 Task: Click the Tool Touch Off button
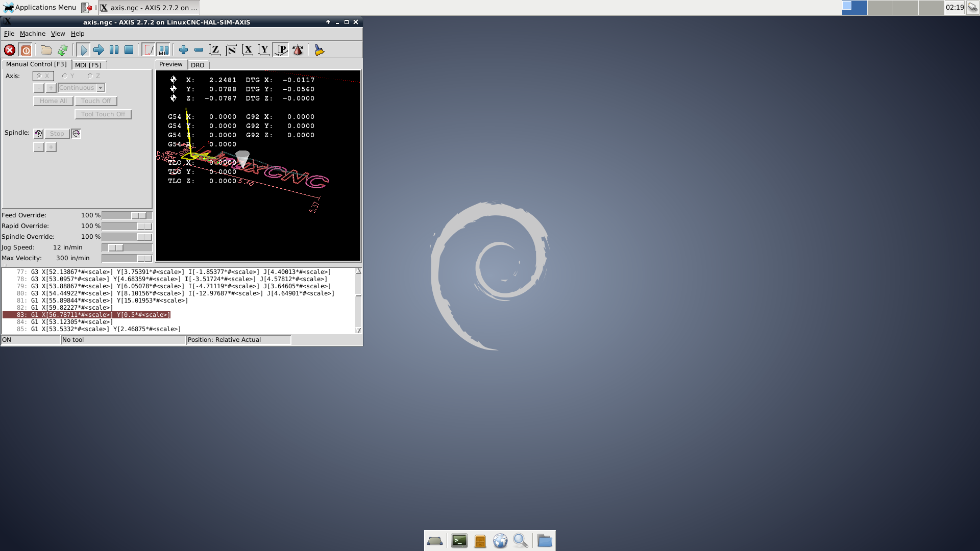(x=103, y=114)
